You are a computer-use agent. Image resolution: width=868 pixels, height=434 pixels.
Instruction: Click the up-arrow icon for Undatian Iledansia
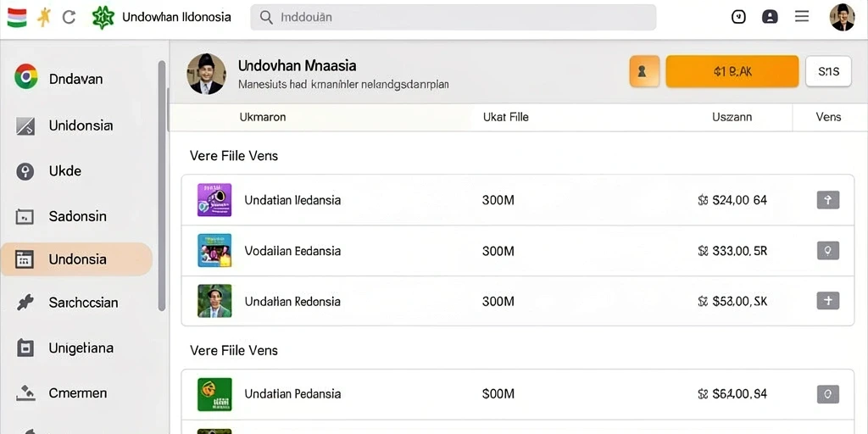pos(828,200)
